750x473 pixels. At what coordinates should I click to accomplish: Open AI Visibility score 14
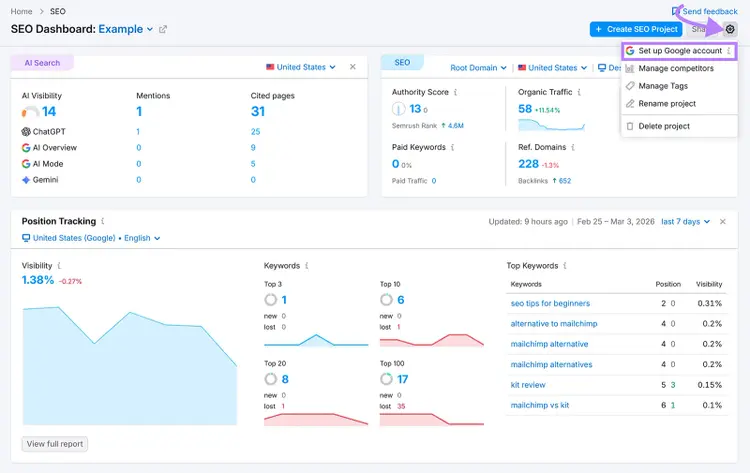click(x=49, y=111)
